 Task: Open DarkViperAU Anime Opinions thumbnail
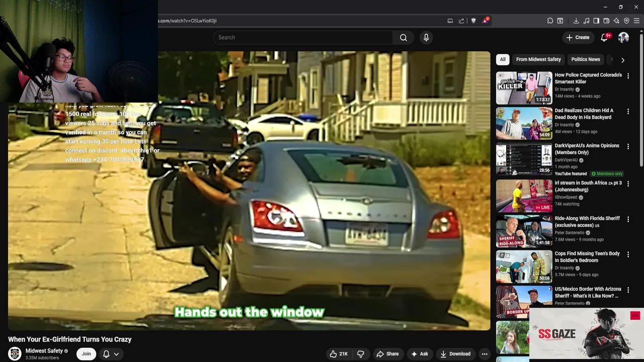524,159
